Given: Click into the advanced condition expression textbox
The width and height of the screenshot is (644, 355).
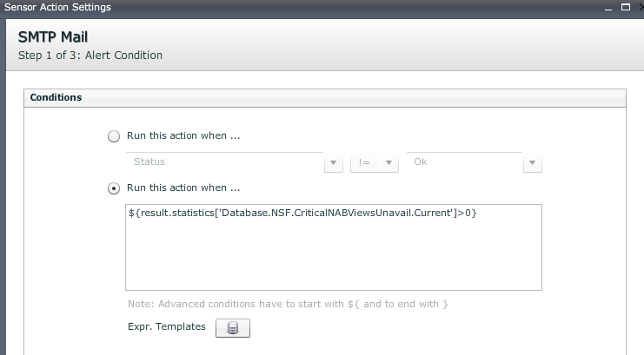Looking at the screenshot, I should (333, 252).
